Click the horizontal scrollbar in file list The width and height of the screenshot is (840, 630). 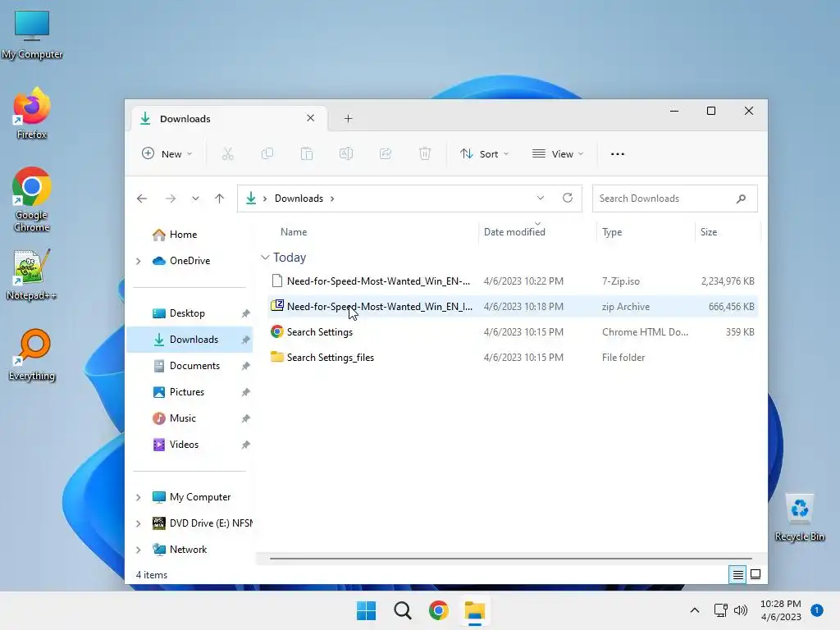point(510,559)
